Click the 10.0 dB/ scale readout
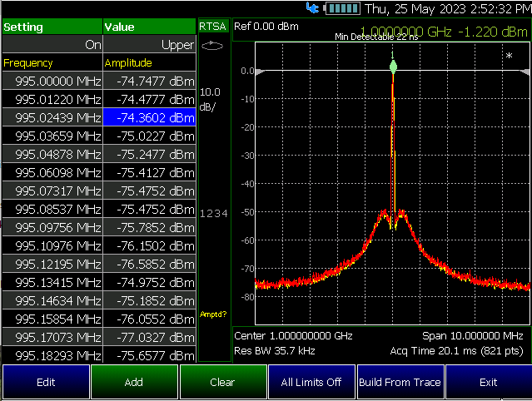The image size is (532, 401). click(x=210, y=99)
